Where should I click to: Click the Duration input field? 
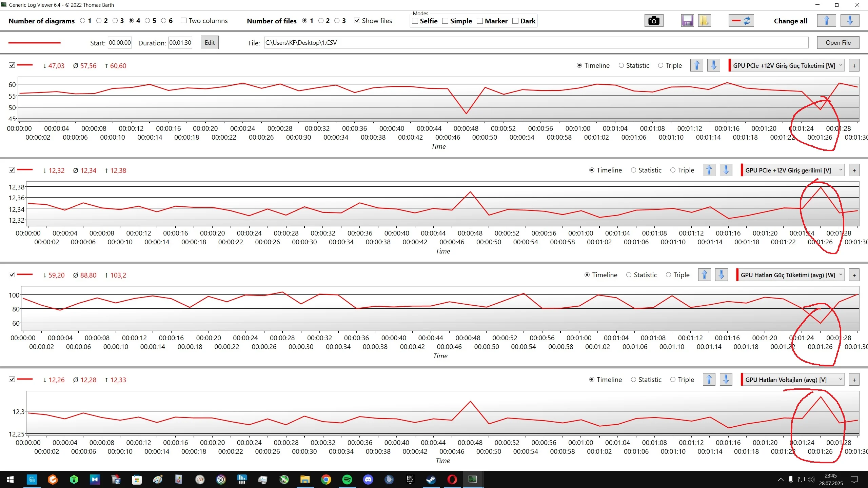pyautogui.click(x=180, y=43)
